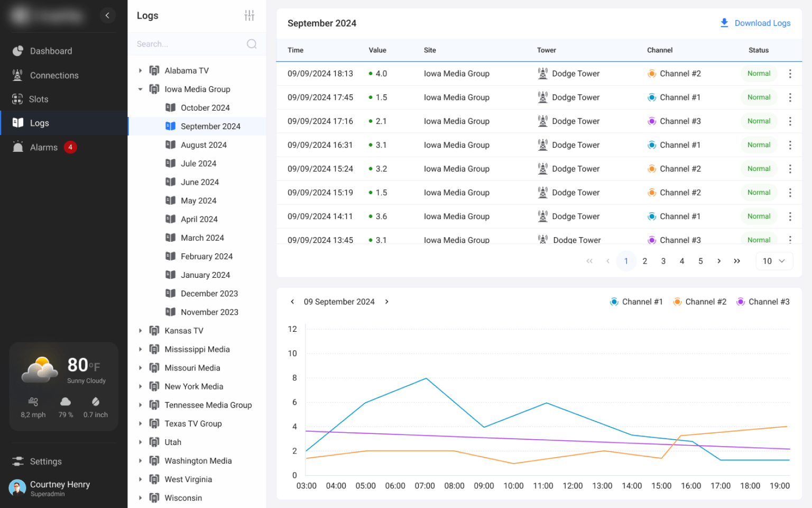The width and height of the screenshot is (812, 508).
Task: Open row menu for 09/09/2024 17:16 log
Action: 790,121
